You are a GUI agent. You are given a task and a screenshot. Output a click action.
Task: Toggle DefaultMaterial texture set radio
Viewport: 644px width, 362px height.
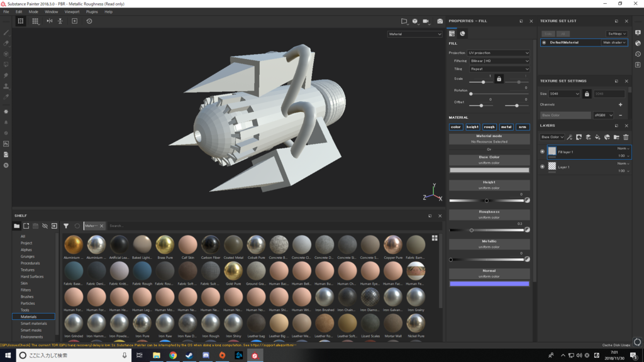pyautogui.click(x=544, y=43)
